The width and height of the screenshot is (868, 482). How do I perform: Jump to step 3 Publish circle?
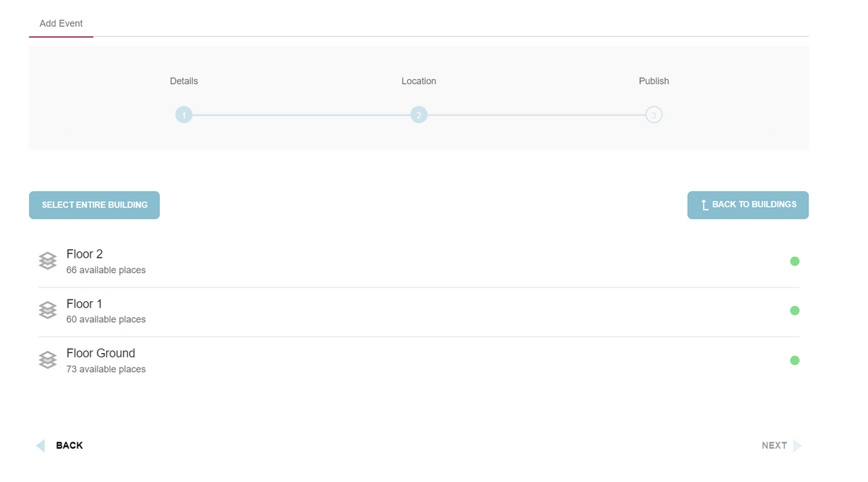coord(654,115)
